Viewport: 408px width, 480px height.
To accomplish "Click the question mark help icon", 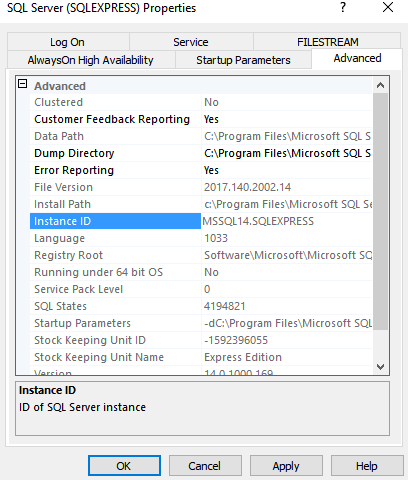I will click(x=343, y=7).
